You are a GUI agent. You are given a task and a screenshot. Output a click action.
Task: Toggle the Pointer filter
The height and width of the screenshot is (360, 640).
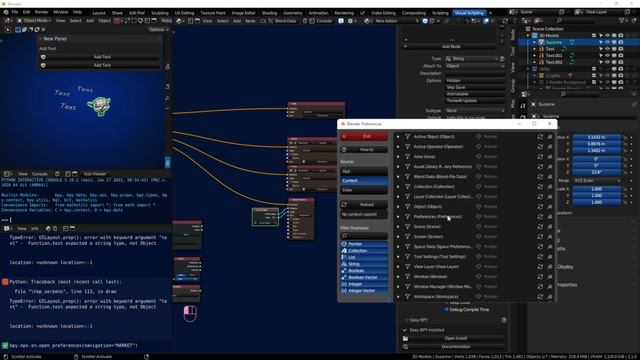(364, 244)
